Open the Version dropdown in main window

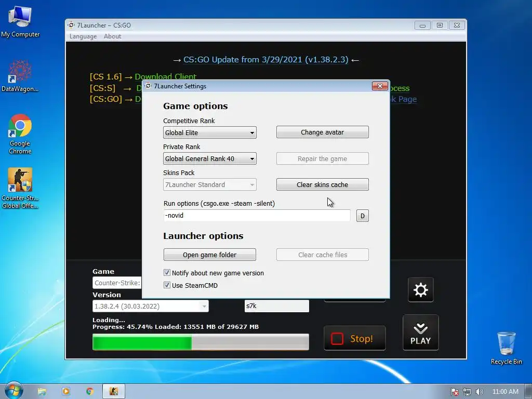pyautogui.click(x=150, y=306)
